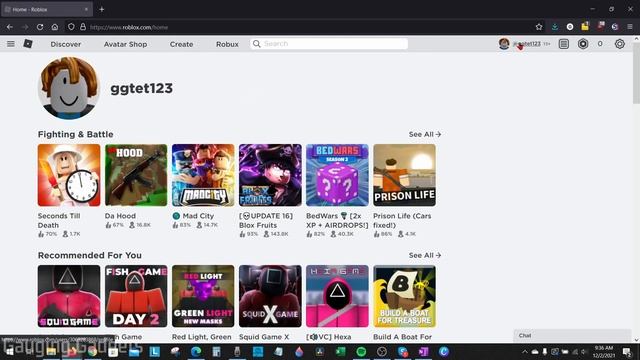Click the Roblox search field

329,44
